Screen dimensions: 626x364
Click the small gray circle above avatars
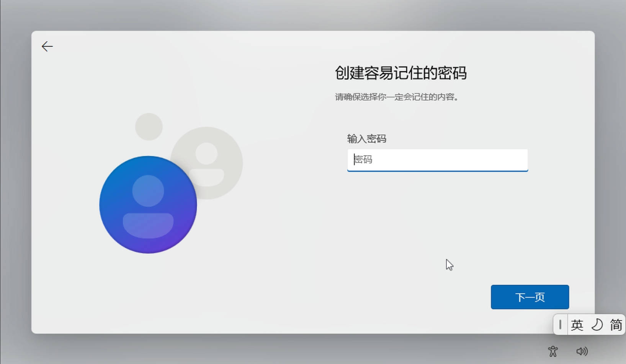point(149,127)
